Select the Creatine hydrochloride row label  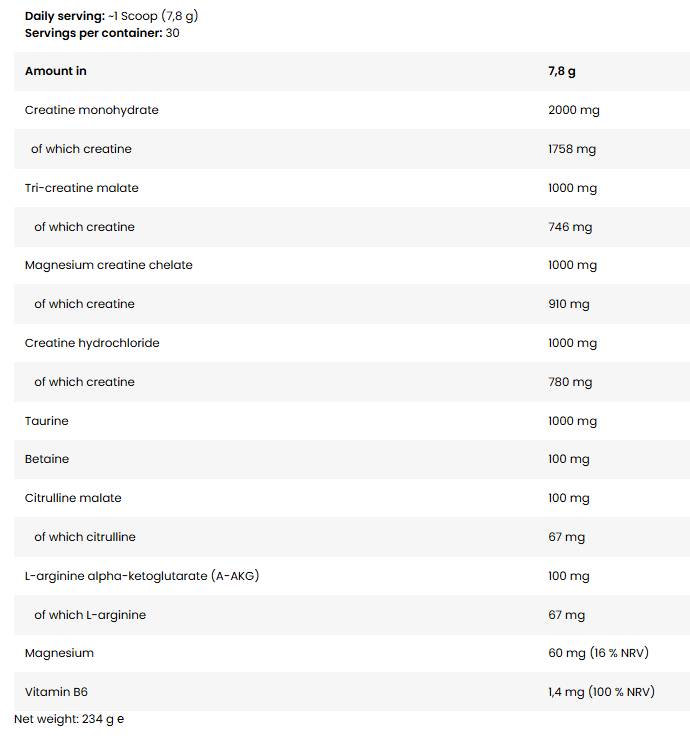point(92,343)
